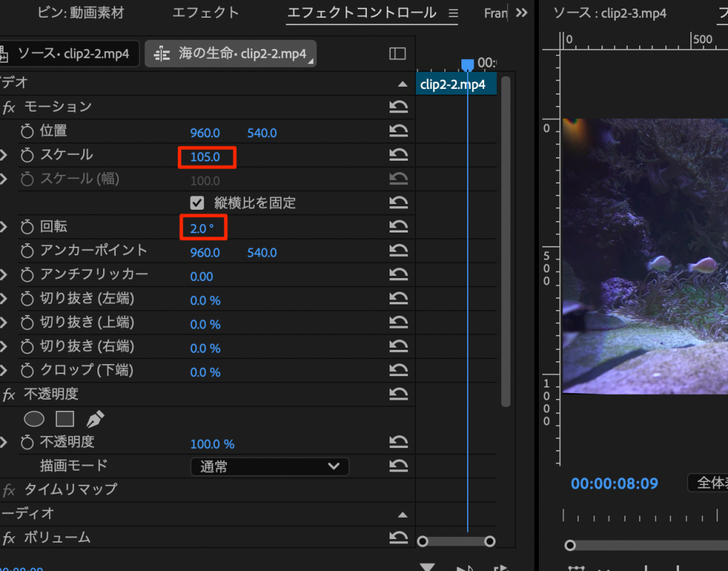The width and height of the screenshot is (728, 571).
Task: Reset the モーション effect
Action: (398, 107)
